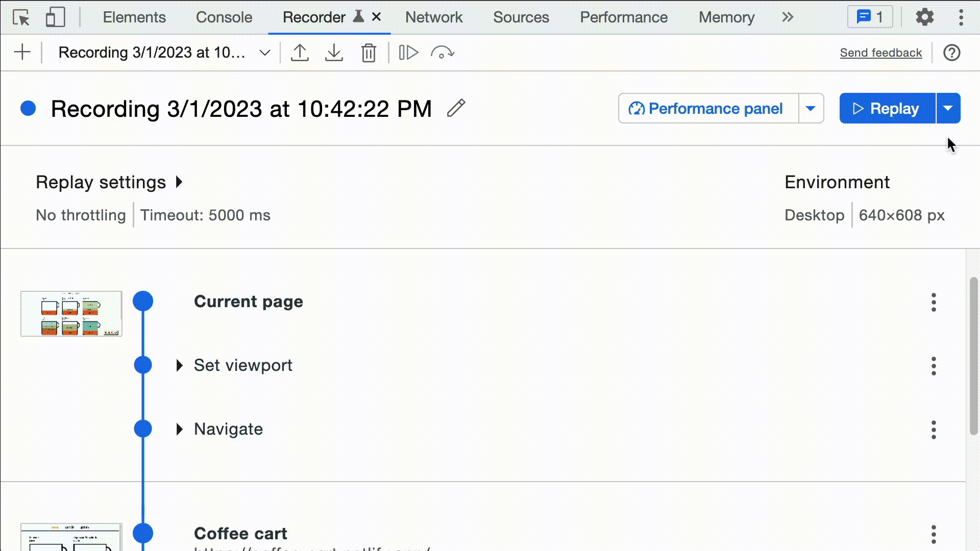Click the Current page thumbnail preview
This screenshot has height=551, width=980.
coord(70,314)
